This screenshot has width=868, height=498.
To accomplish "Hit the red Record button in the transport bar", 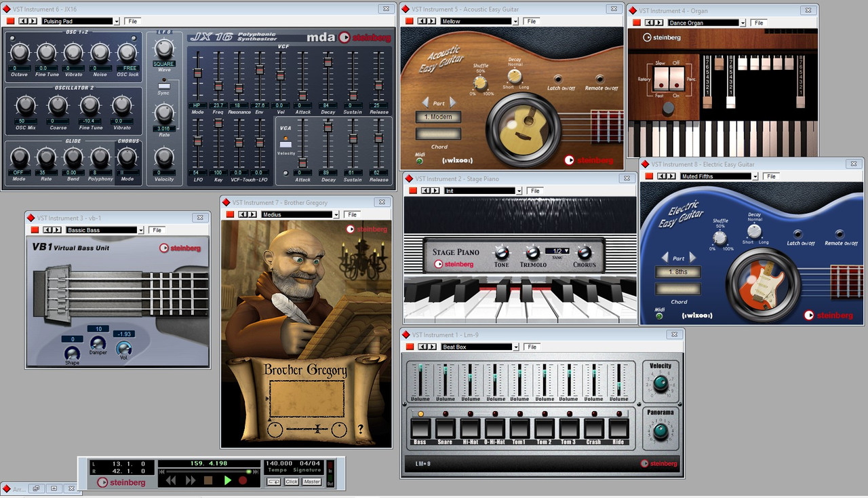I will [x=243, y=480].
